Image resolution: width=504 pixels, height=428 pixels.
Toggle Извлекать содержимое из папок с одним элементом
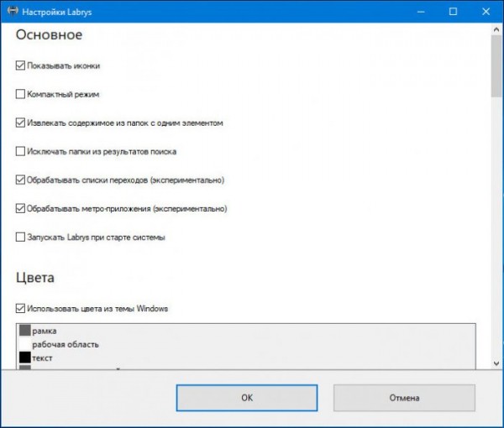tap(20, 123)
